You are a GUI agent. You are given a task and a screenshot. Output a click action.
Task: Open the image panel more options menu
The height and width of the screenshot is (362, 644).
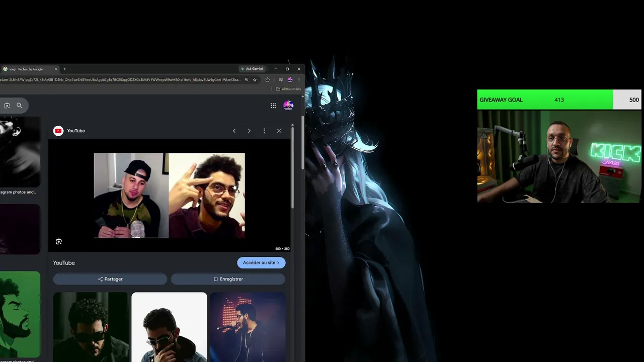click(x=264, y=131)
